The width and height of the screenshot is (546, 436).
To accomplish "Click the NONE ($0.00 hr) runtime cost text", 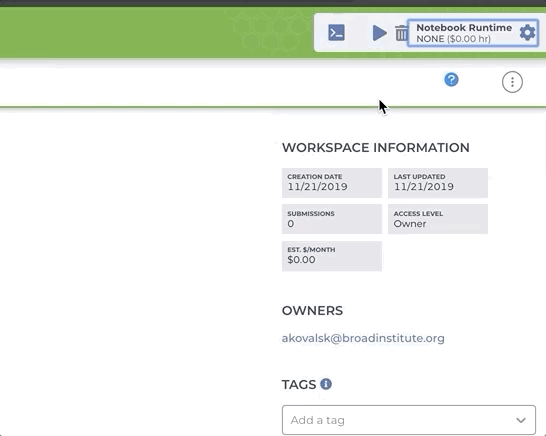I will click(453, 39).
